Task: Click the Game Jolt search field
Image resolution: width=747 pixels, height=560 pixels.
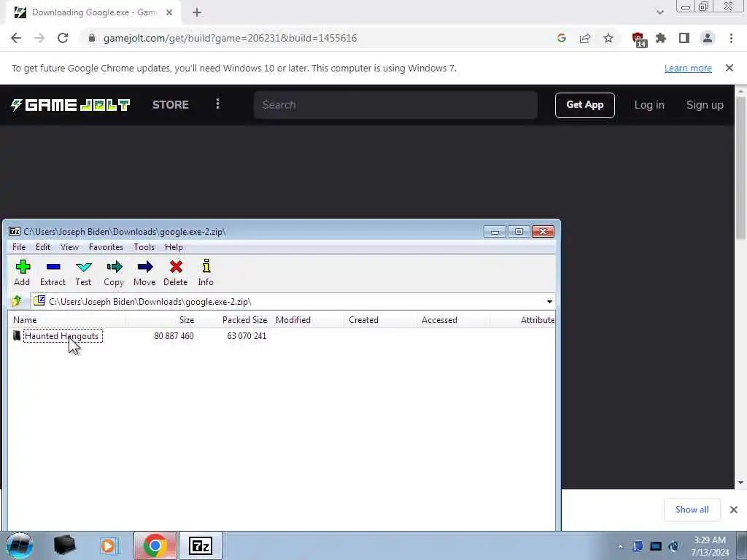Action: tap(395, 105)
